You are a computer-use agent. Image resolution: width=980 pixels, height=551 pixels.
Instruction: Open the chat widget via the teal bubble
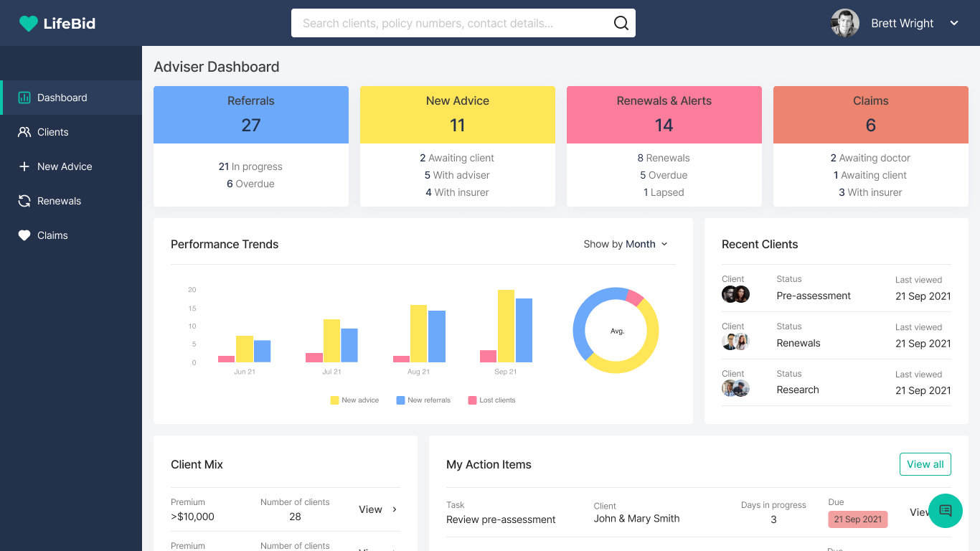point(946,511)
